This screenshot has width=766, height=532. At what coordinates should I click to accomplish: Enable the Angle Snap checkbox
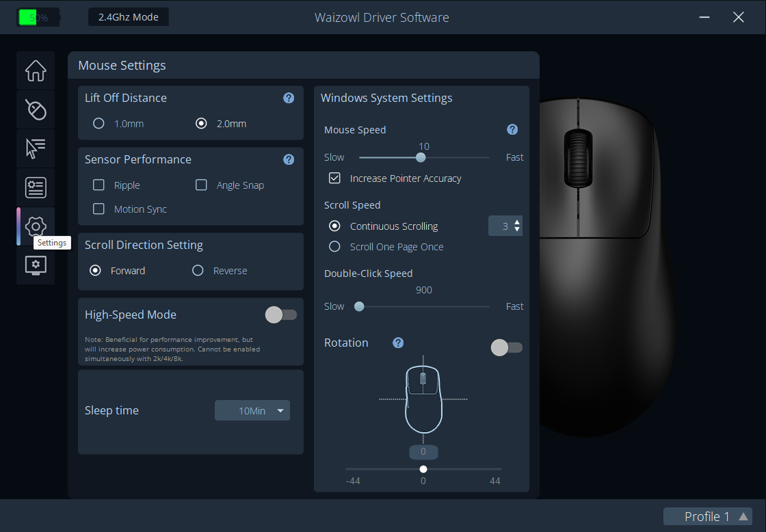tap(201, 185)
